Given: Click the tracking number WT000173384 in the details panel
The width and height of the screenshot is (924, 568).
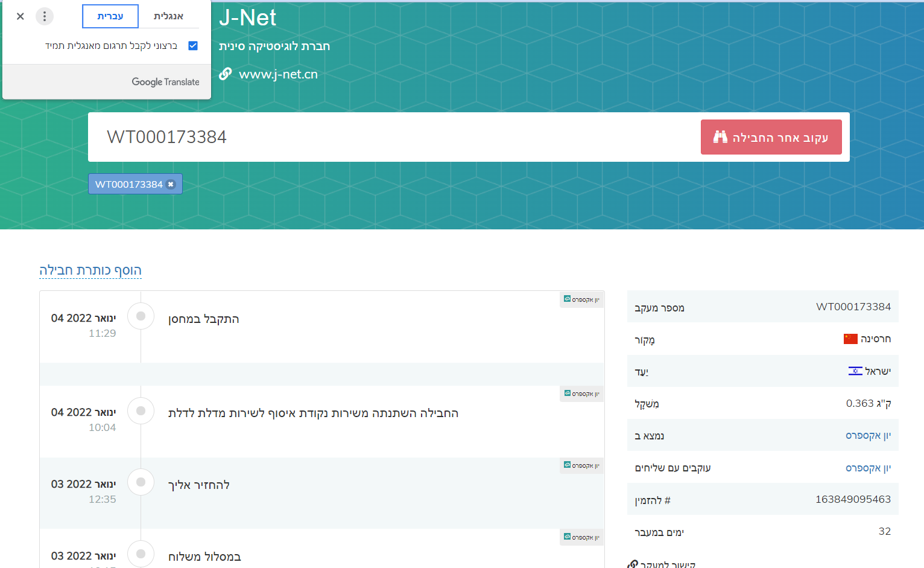Looking at the screenshot, I should tap(853, 307).
